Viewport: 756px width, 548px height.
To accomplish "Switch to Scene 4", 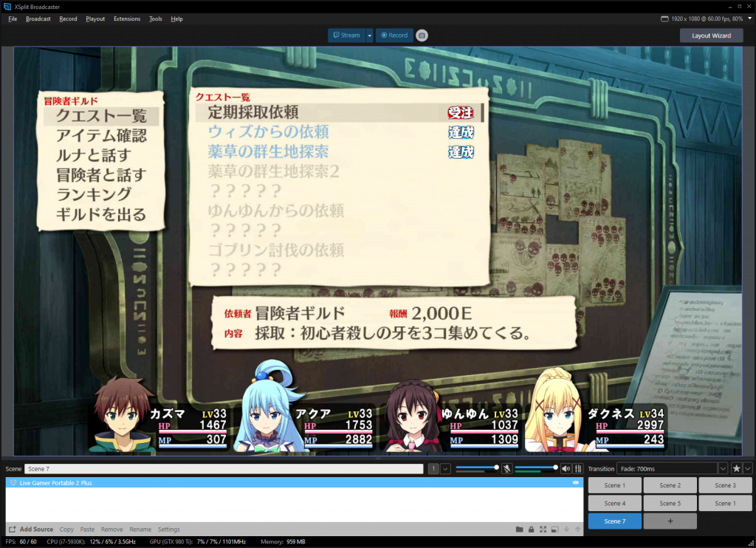I will tap(615, 503).
